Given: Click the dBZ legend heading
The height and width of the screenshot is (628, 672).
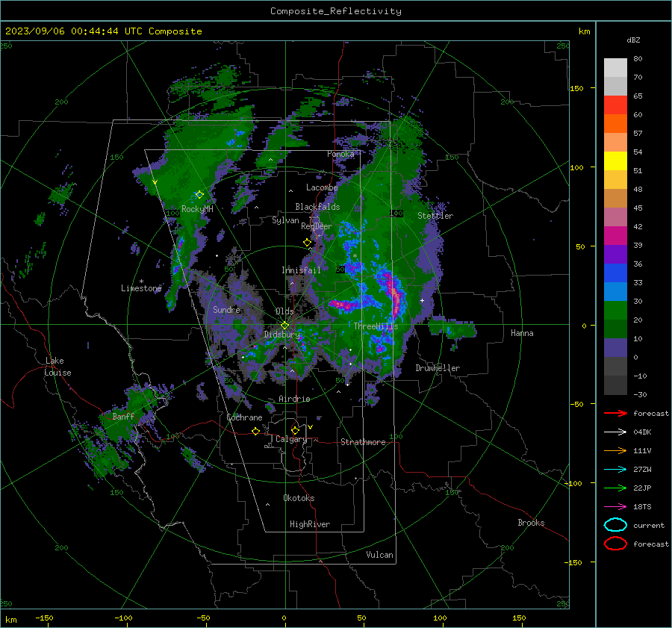Looking at the screenshot, I should coord(633,40).
